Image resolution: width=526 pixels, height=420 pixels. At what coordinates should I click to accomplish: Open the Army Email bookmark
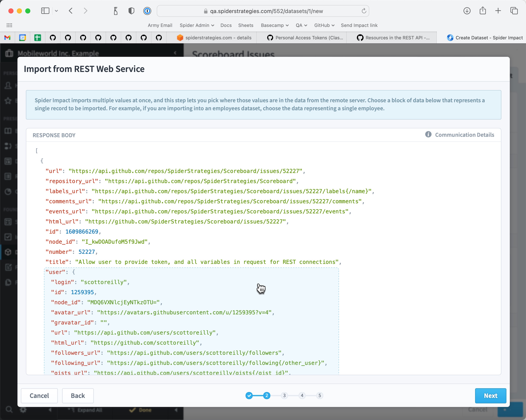click(x=160, y=25)
